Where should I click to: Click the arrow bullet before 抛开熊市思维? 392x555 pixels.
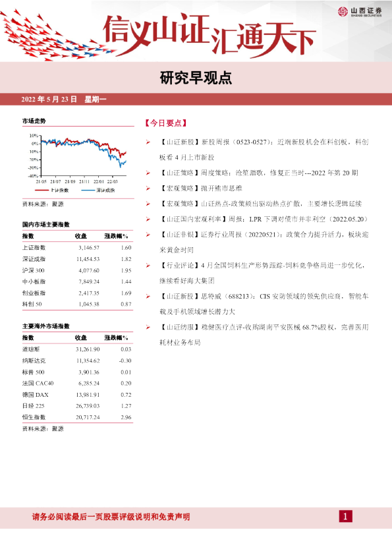point(148,189)
